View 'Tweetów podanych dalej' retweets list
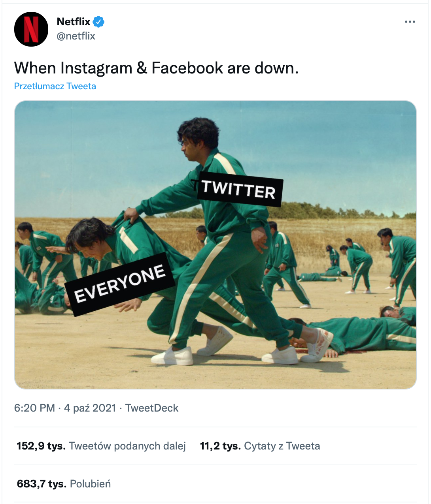This screenshot has height=504, width=431. pyautogui.click(x=127, y=446)
